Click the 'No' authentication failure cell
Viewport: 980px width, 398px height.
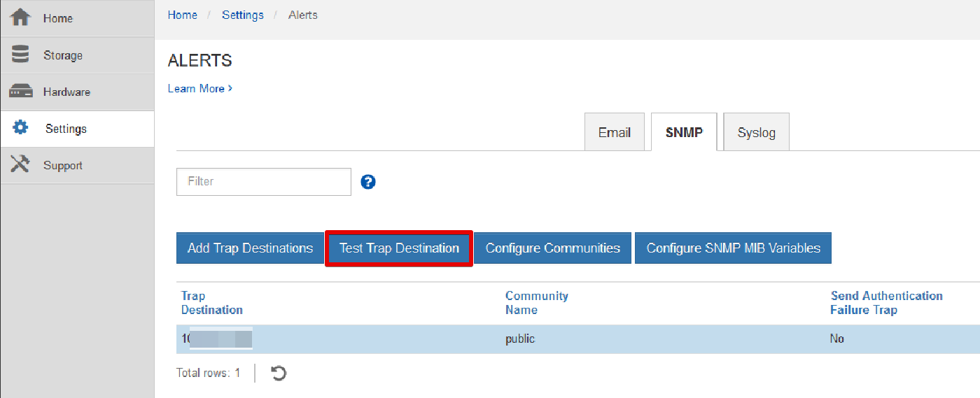coord(837,339)
